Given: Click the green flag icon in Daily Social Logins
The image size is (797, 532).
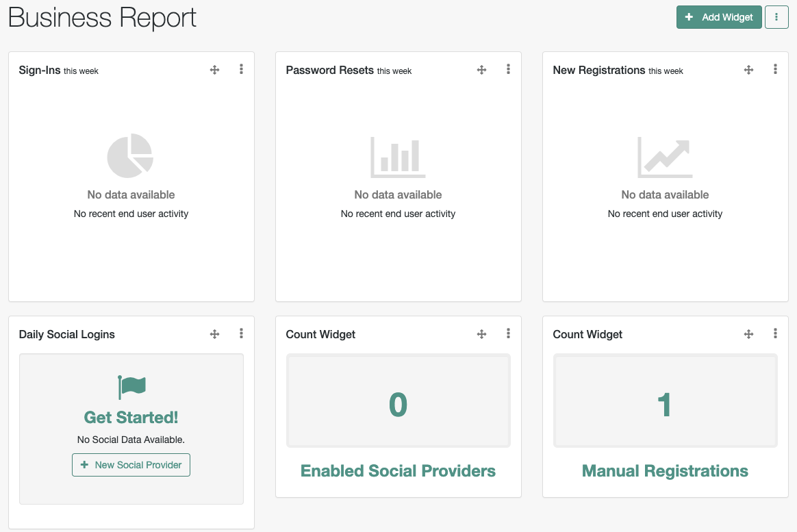Looking at the screenshot, I should [x=131, y=386].
